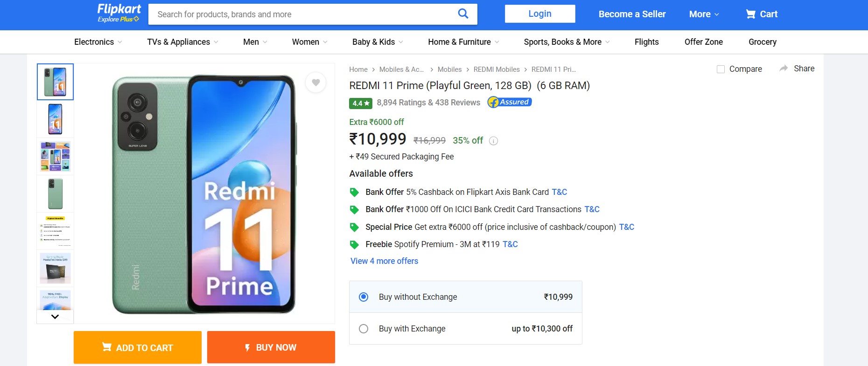Select Buy with Exchange option
Viewport: 868px width, 366px height.
(x=364, y=329)
